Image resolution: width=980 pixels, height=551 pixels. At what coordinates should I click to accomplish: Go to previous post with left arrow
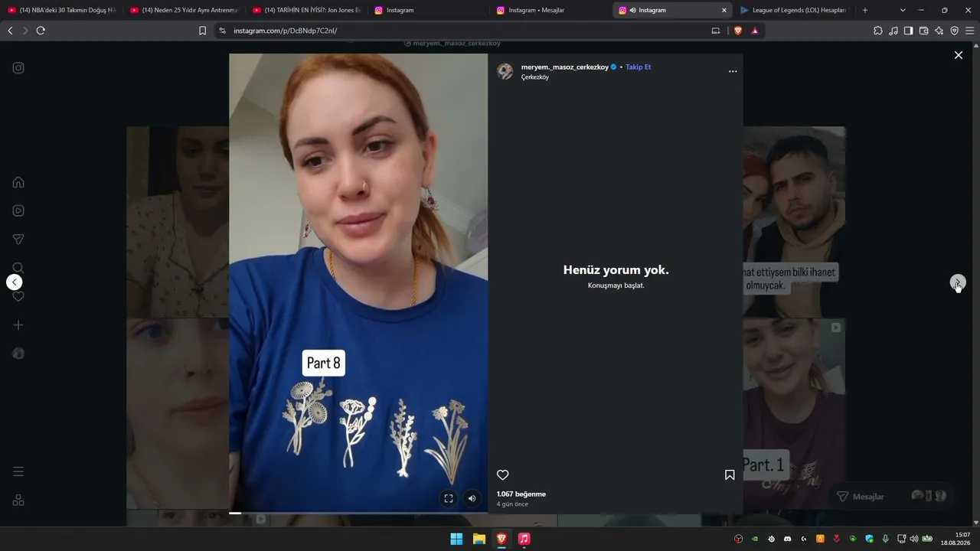[14, 282]
